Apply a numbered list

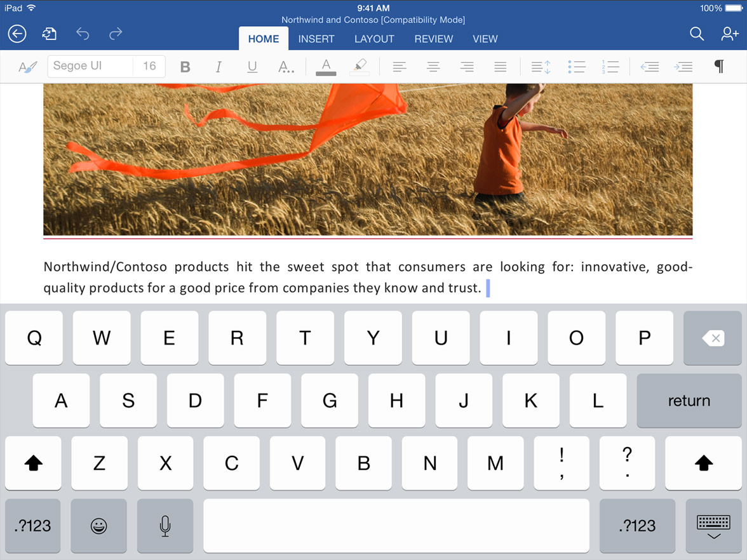(x=610, y=66)
